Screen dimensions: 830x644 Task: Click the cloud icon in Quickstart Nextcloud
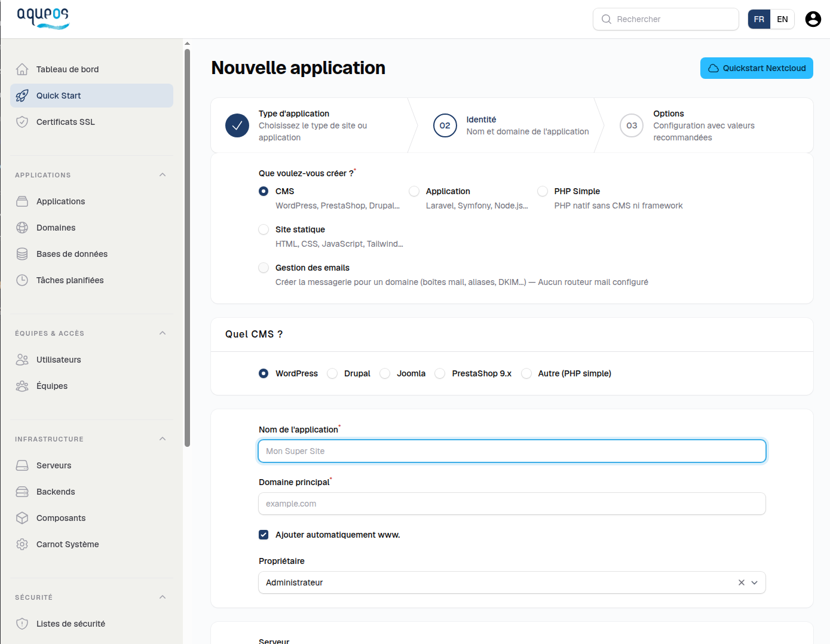tap(713, 68)
